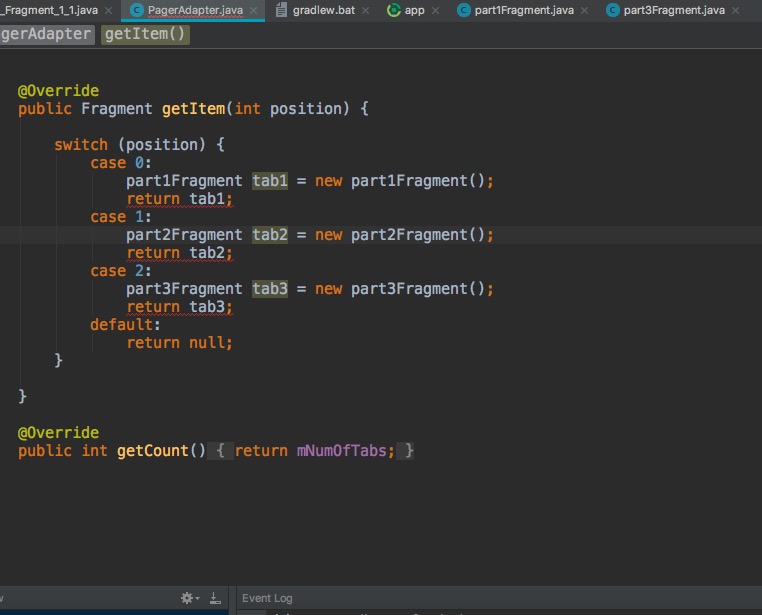Click the 'case 2:' label

pyautogui.click(x=121, y=271)
